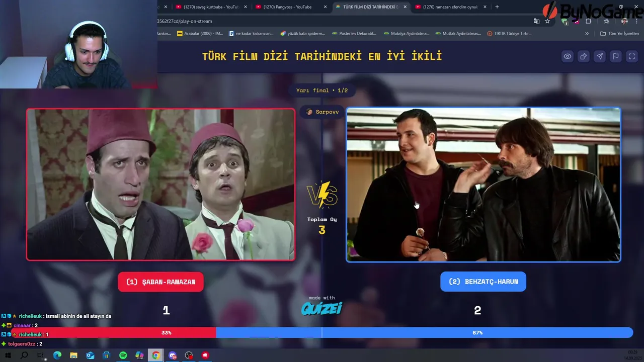Click the Google Translate page icon
Image resolution: width=644 pixels, height=362 pixels.
[x=536, y=21]
